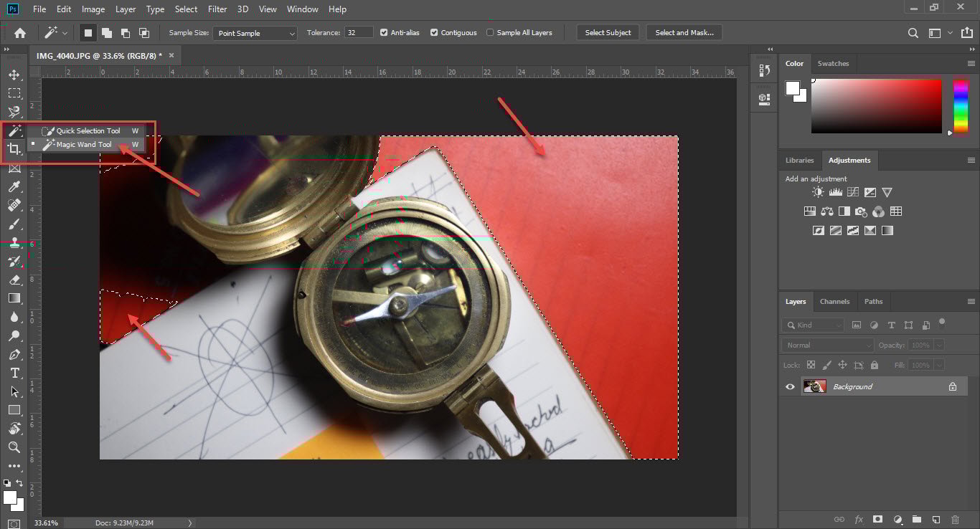Select the Clone Stamp tool

14,242
